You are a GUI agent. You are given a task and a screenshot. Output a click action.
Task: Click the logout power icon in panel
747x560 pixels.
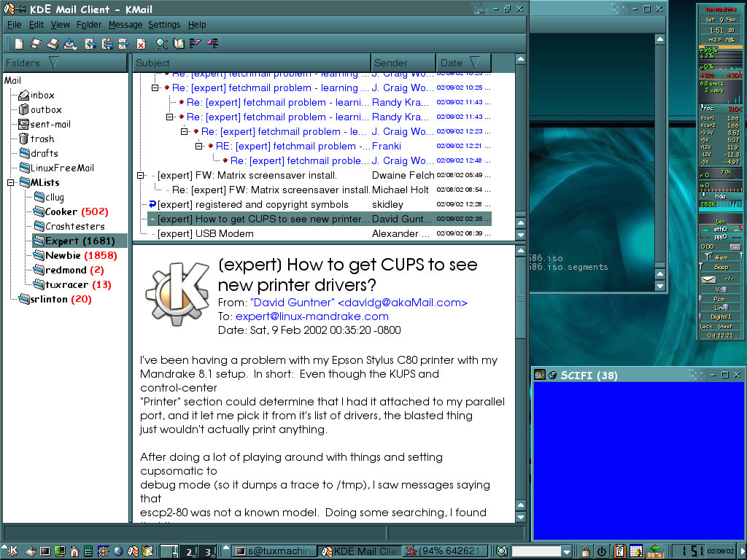(x=602, y=551)
